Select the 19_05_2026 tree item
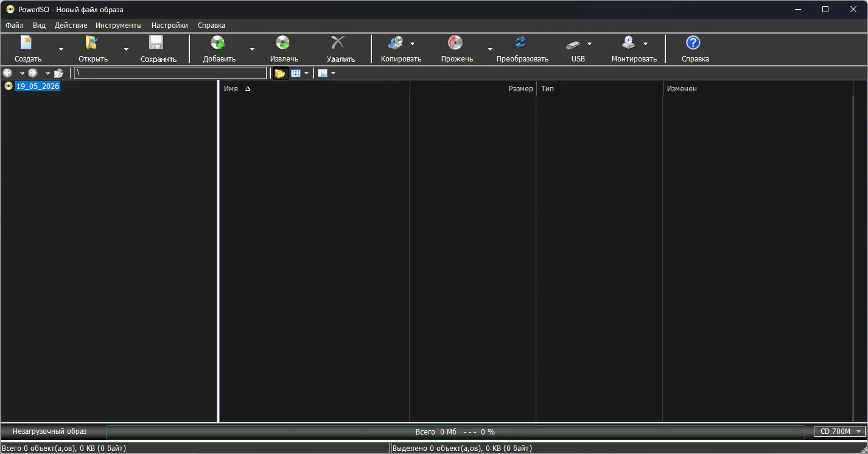 pos(38,86)
